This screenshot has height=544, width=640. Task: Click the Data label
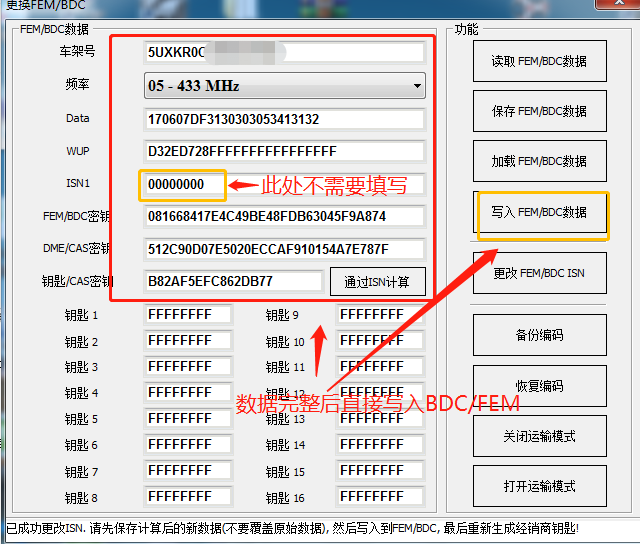coord(78,118)
